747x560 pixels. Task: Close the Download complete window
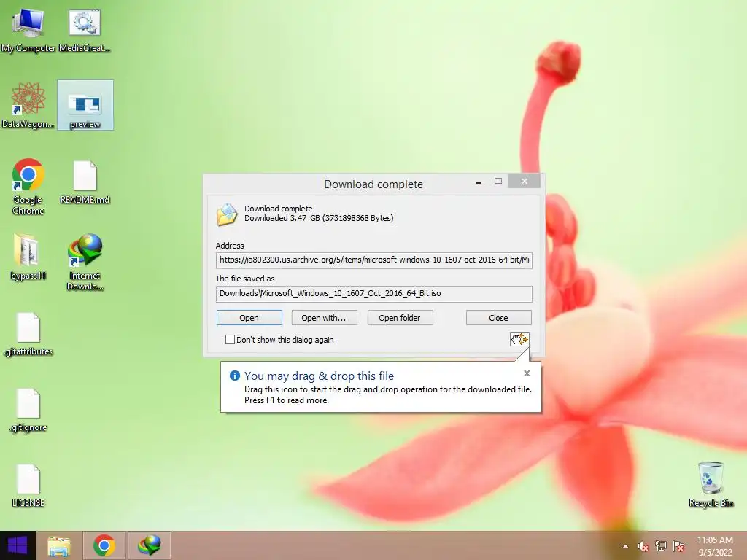524,181
